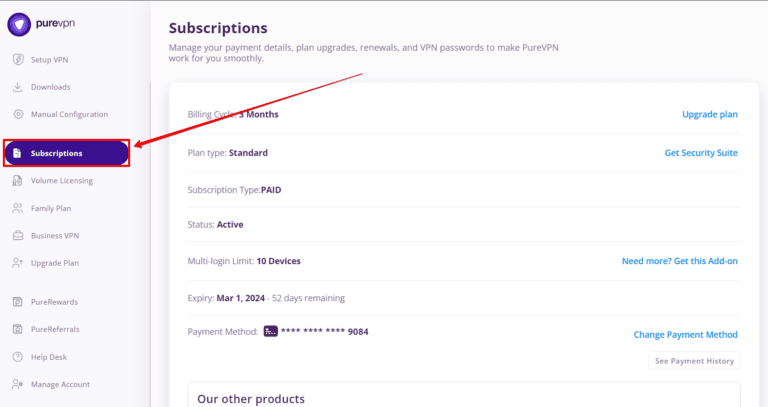The width and height of the screenshot is (768, 407).
Task: Click the Setup VPN shield icon
Action: point(18,59)
